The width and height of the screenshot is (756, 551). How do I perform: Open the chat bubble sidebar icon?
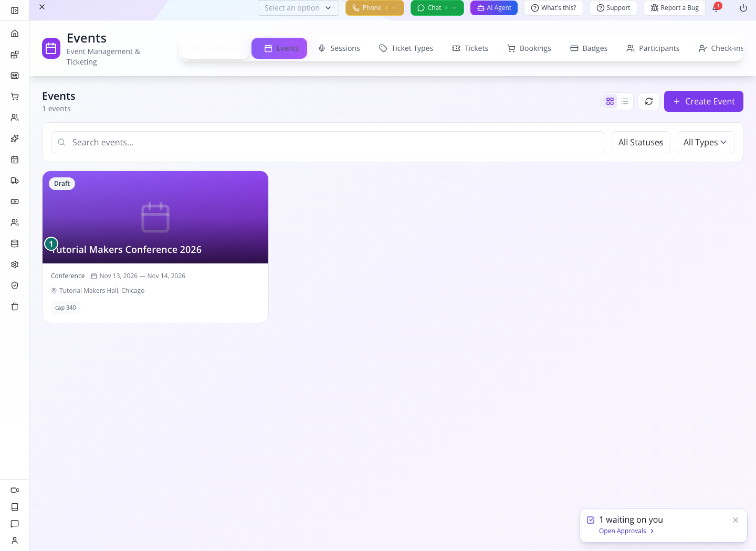click(x=15, y=524)
